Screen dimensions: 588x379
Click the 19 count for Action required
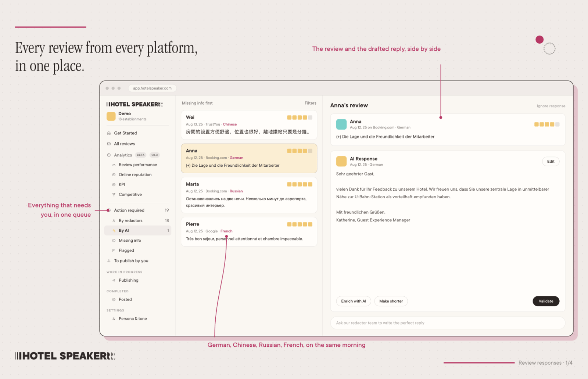(x=167, y=210)
